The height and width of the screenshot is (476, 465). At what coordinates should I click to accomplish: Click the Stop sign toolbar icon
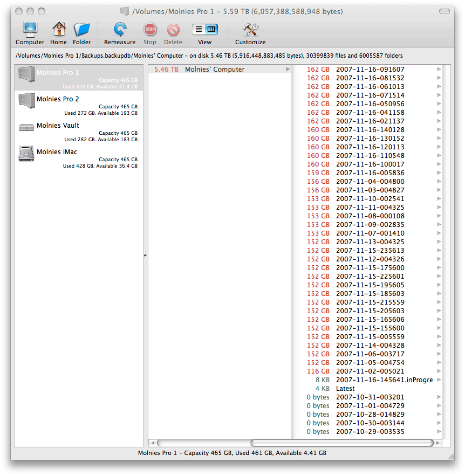click(x=149, y=30)
